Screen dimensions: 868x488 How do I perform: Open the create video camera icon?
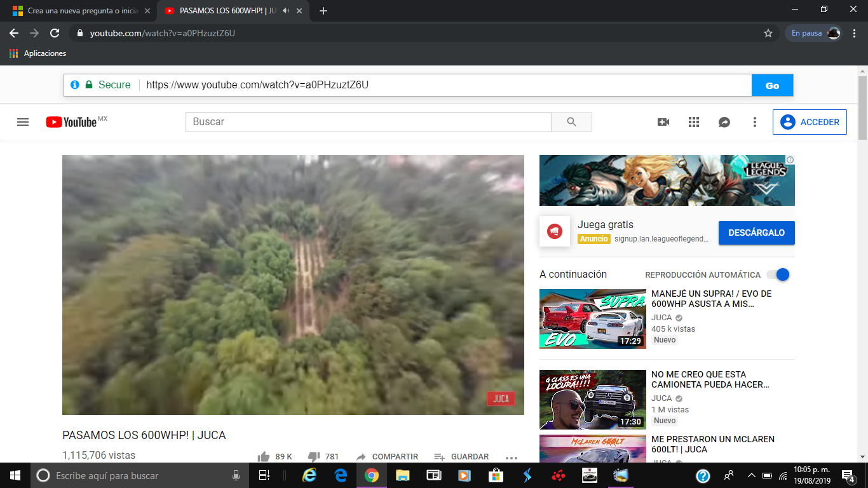[663, 122]
